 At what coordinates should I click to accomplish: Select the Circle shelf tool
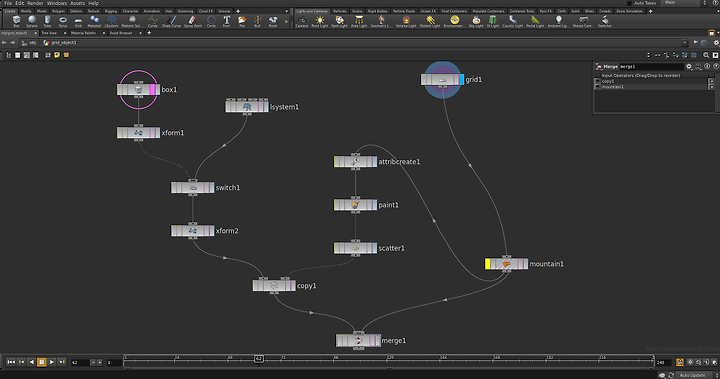coord(211,21)
